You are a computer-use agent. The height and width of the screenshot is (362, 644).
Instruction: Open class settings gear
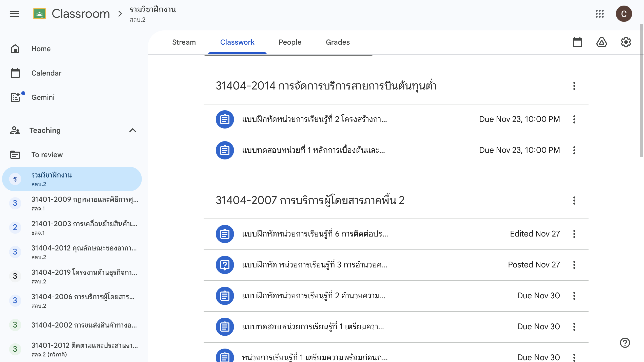(x=626, y=42)
